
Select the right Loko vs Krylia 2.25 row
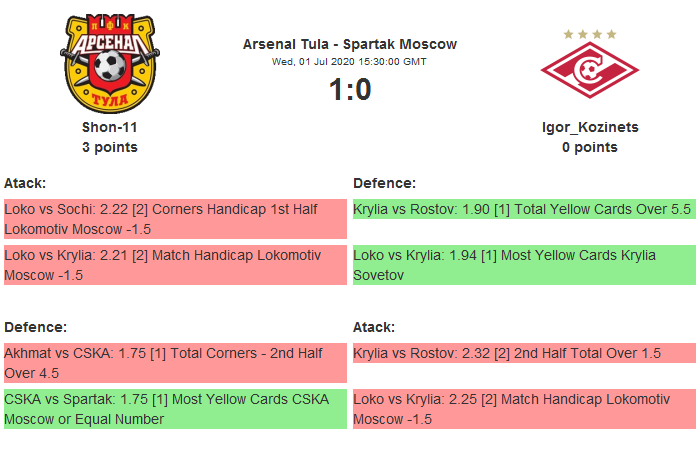(523, 409)
